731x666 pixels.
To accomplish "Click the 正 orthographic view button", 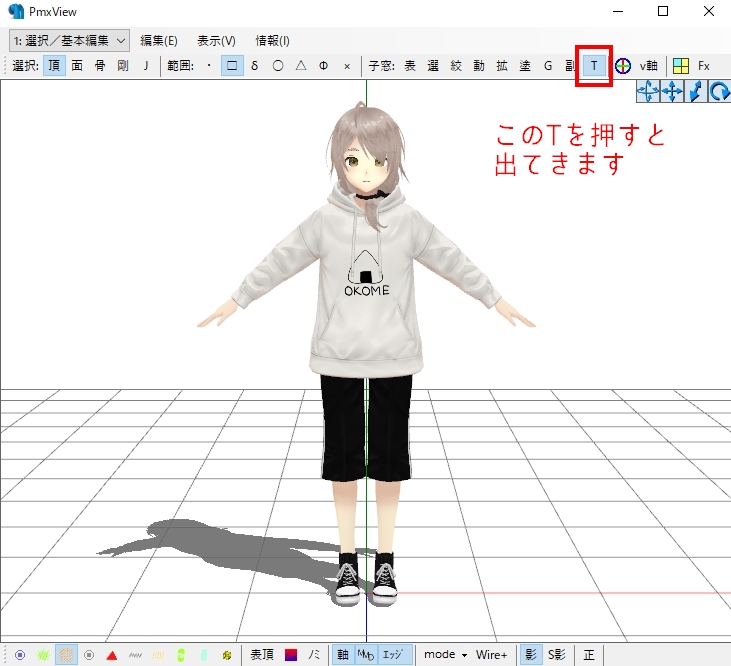I will (589, 655).
